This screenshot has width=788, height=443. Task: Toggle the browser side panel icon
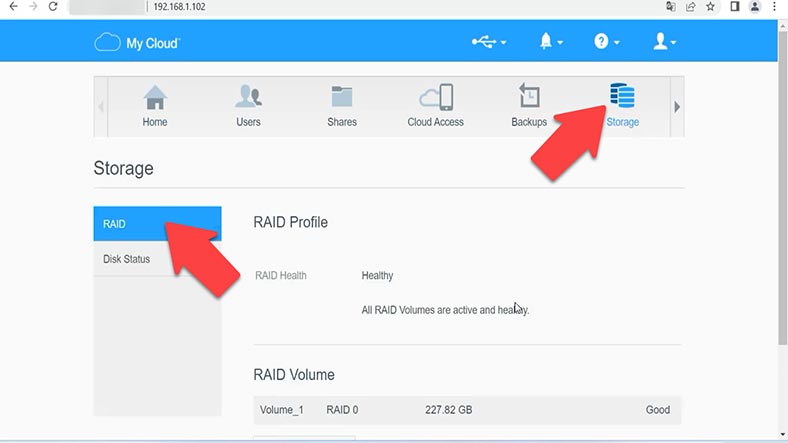pos(735,7)
